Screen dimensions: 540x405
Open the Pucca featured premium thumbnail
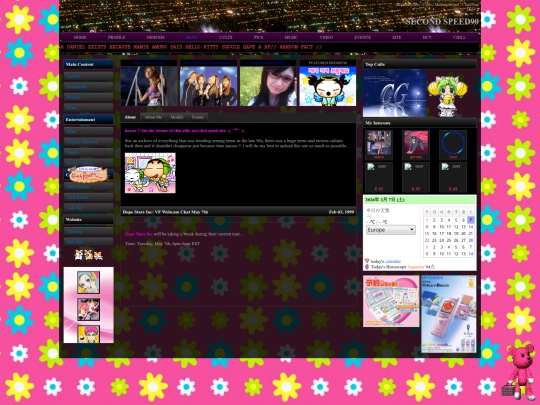click(328, 86)
